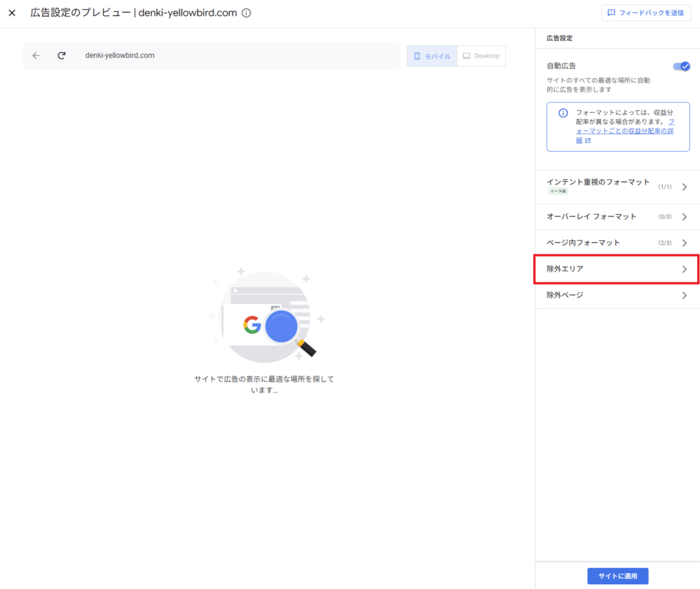Click the denki-yellowbird.com address field
Image resolution: width=700 pixels, height=589 pixels.
tap(211, 55)
